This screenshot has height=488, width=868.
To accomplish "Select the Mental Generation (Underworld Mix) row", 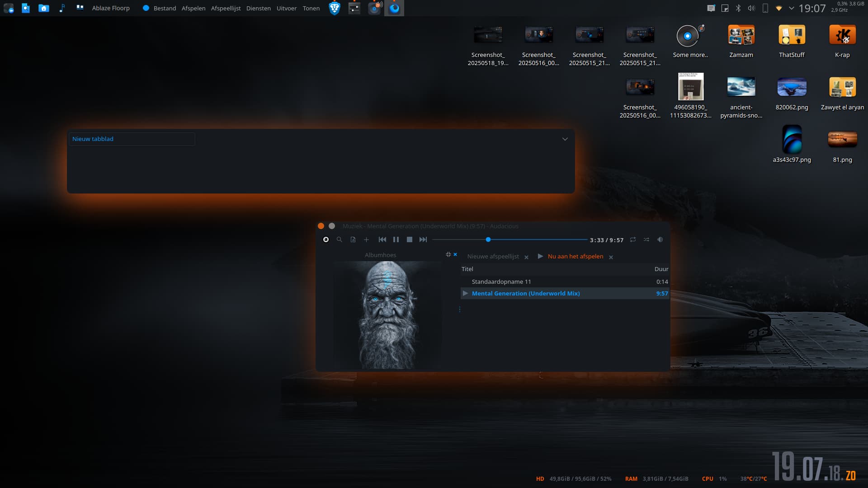I will pyautogui.click(x=565, y=293).
